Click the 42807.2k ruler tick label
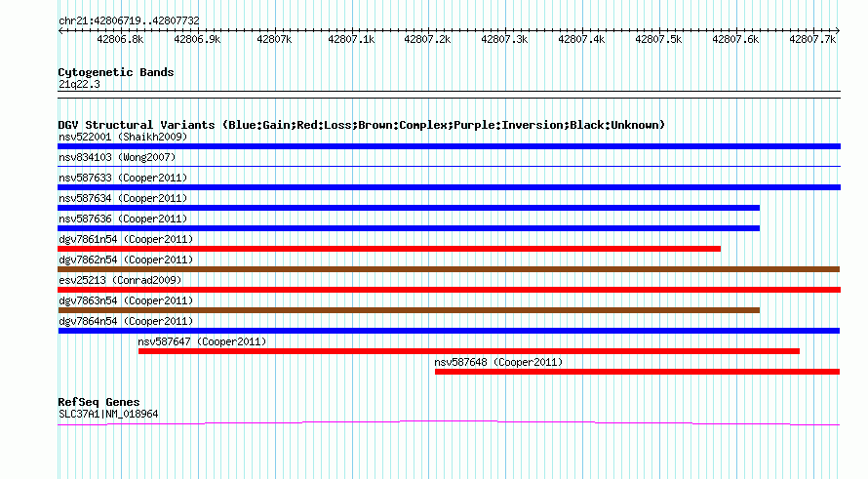This screenshot has width=868, height=479. point(427,39)
